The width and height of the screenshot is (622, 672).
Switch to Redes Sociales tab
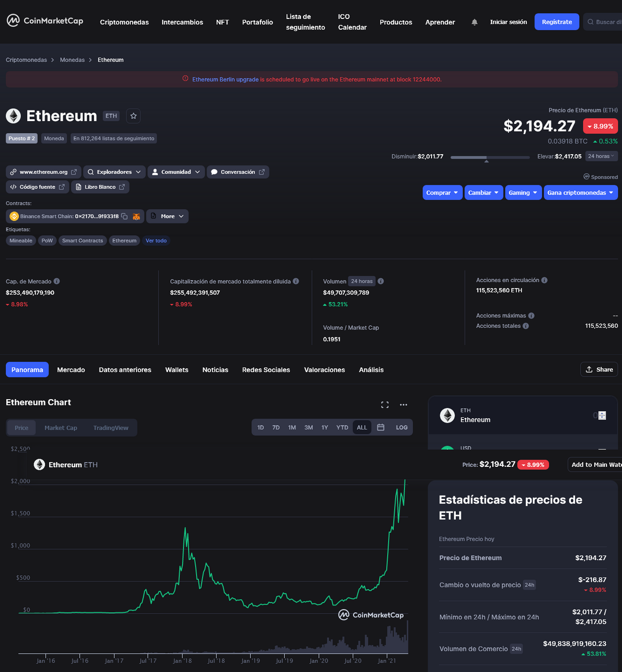click(266, 370)
